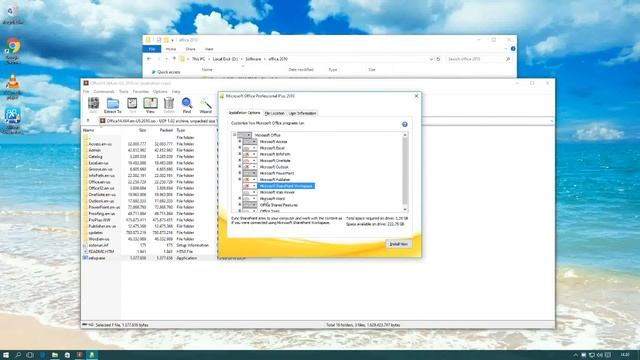The image size is (640, 360).
Task: Click the Office setup icon on the taskbar
Action: [92, 355]
